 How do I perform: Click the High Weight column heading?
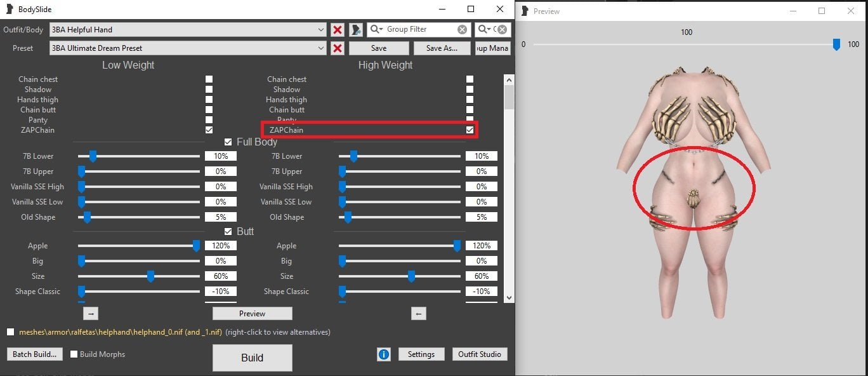click(385, 65)
